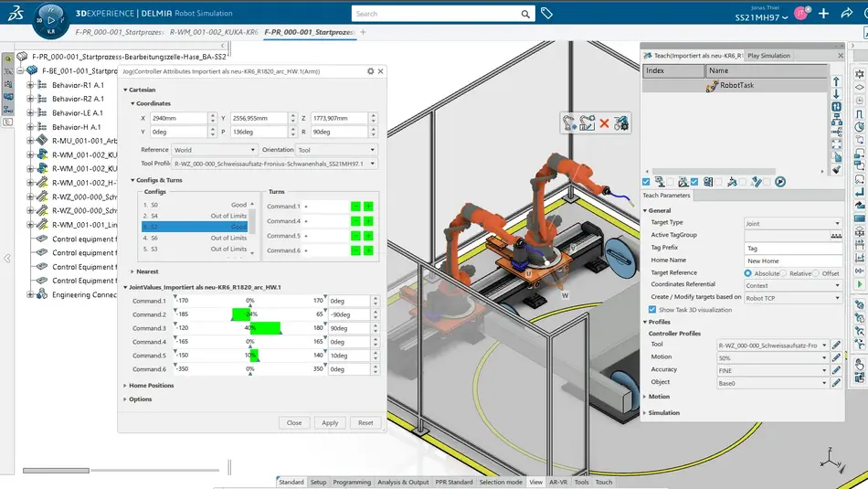Viewport: 868px width, 489px height.
Task: Click the red X in floating toolbar
Action: (x=604, y=122)
